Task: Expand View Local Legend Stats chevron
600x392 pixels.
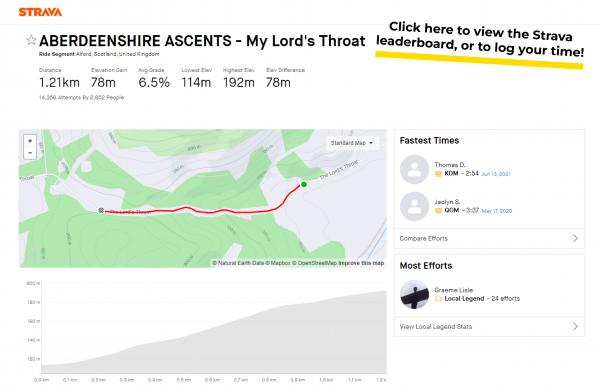Action: (575, 327)
